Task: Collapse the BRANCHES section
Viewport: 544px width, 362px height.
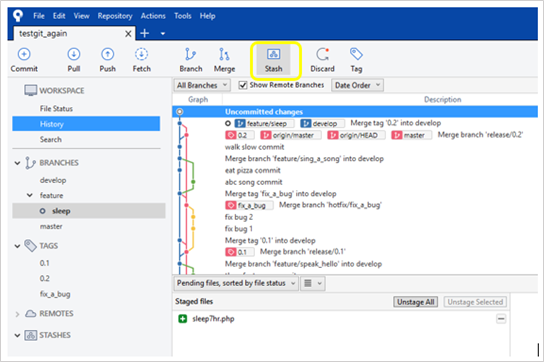Action: tap(17, 163)
